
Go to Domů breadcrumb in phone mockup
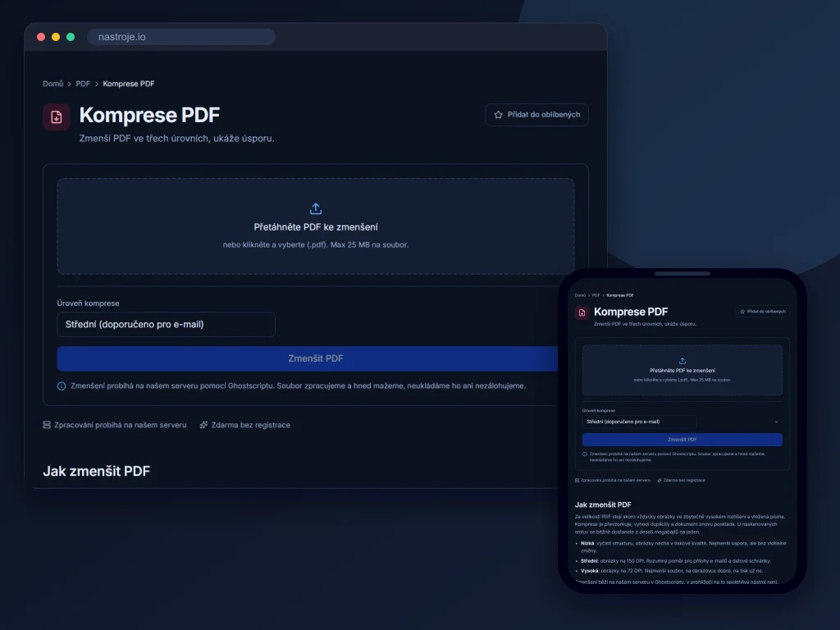(x=580, y=295)
